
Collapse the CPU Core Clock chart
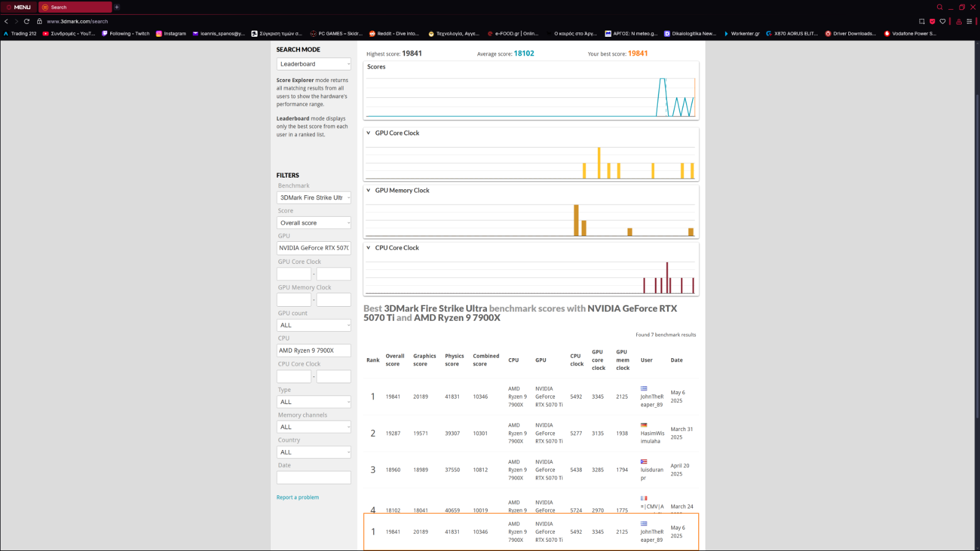368,248
